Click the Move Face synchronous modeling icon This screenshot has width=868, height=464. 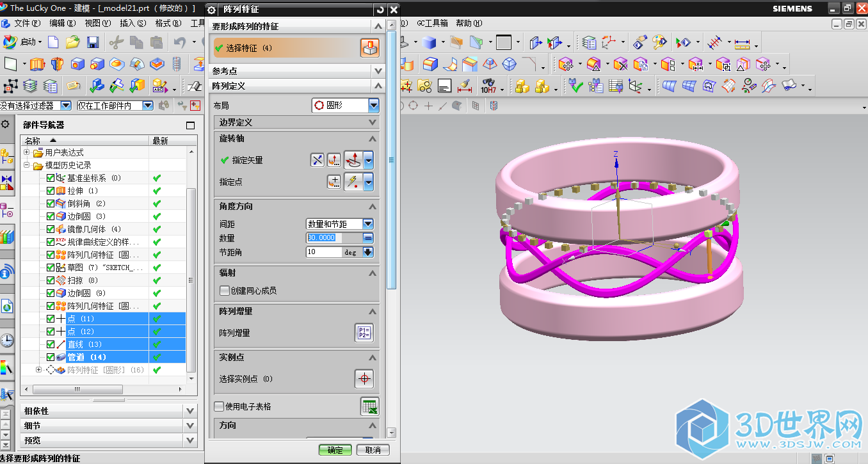coord(565,64)
